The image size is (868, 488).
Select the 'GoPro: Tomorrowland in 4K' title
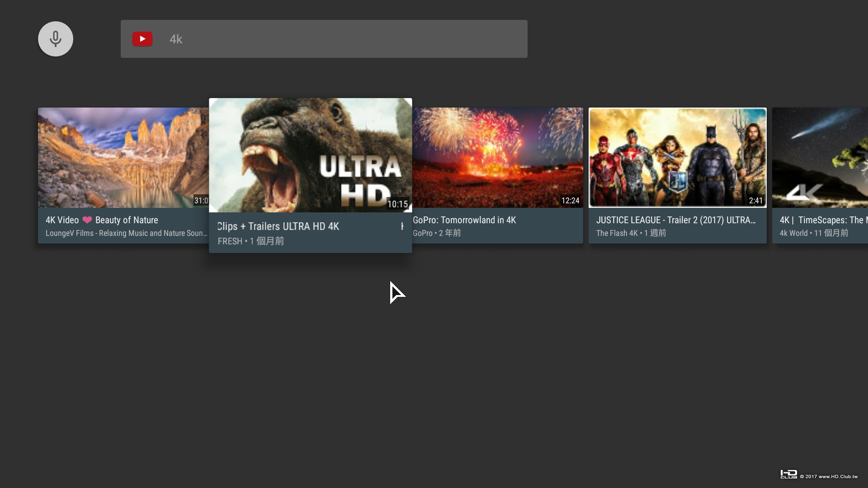(x=464, y=220)
